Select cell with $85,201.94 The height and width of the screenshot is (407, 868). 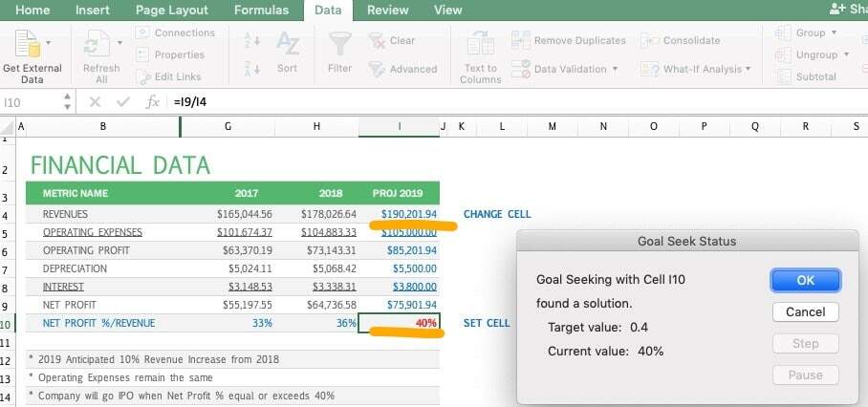point(400,250)
